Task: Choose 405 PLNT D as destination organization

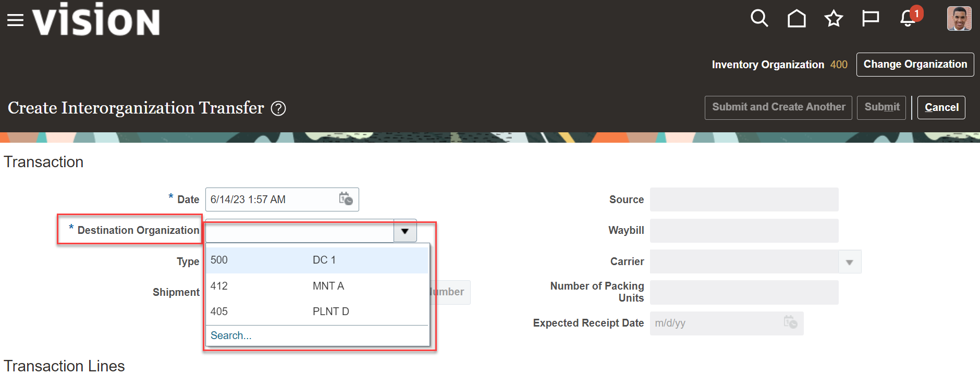Action: coord(313,311)
